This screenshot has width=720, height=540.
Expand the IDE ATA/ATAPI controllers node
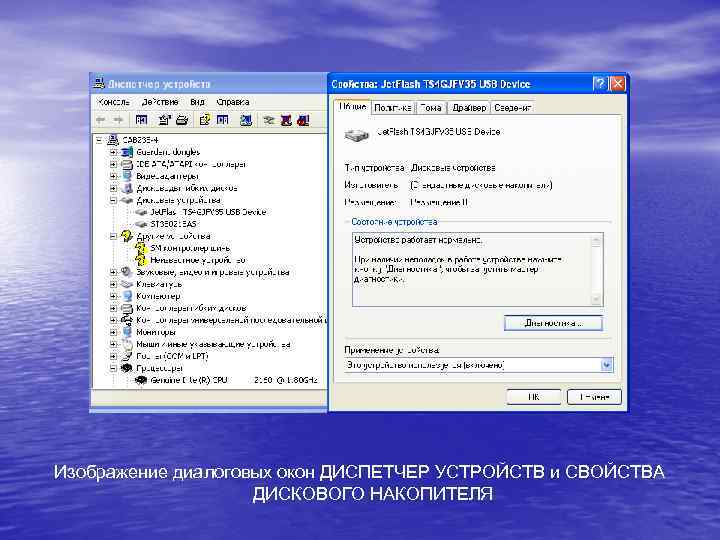113,164
